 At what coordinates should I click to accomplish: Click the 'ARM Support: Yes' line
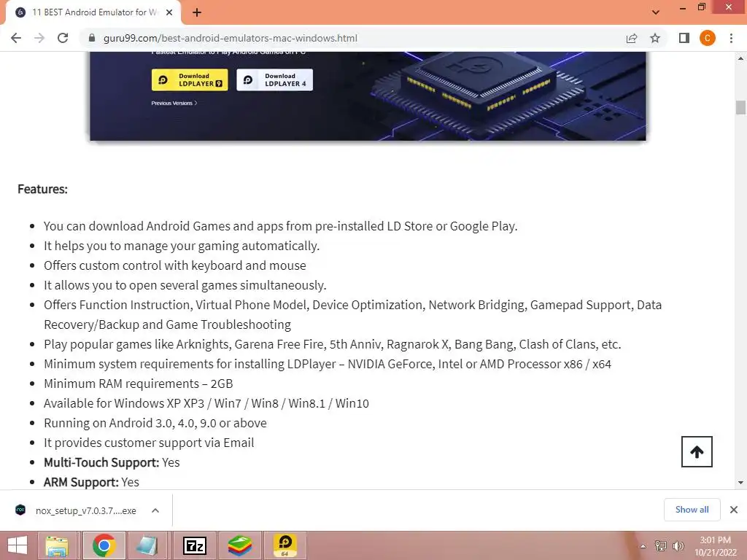tap(91, 482)
